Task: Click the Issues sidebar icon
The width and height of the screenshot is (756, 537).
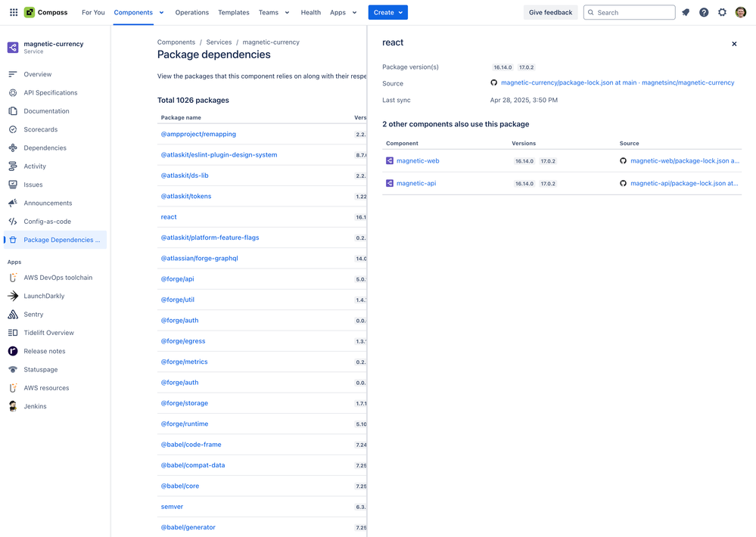Action: pos(13,185)
